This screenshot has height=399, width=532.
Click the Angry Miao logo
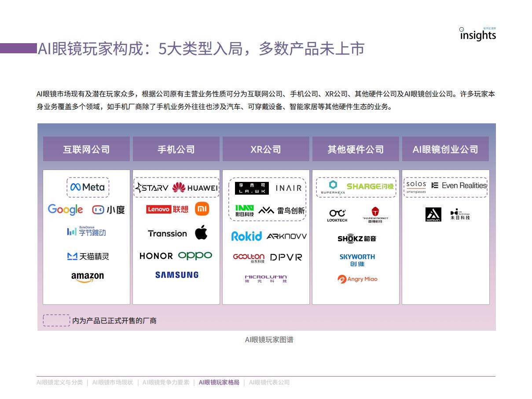coord(357,279)
